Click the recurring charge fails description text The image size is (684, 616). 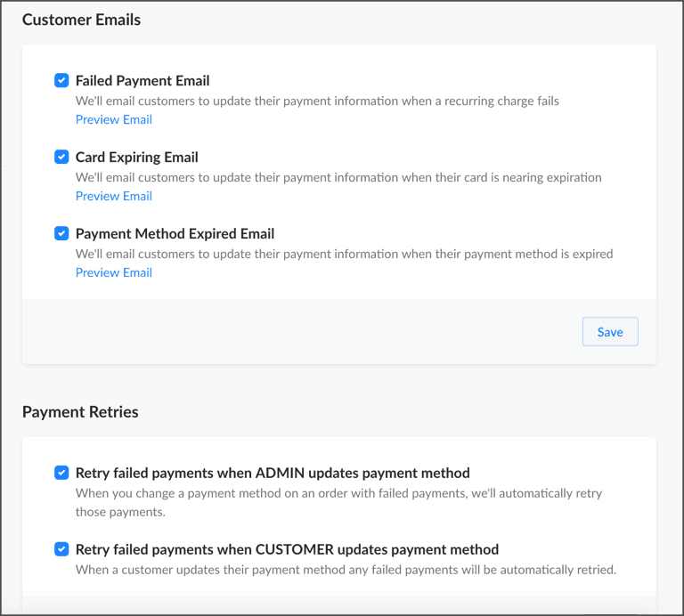point(317,101)
